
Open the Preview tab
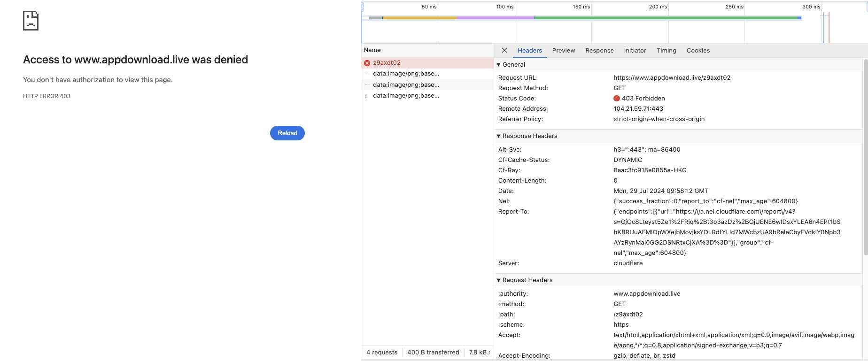564,51
